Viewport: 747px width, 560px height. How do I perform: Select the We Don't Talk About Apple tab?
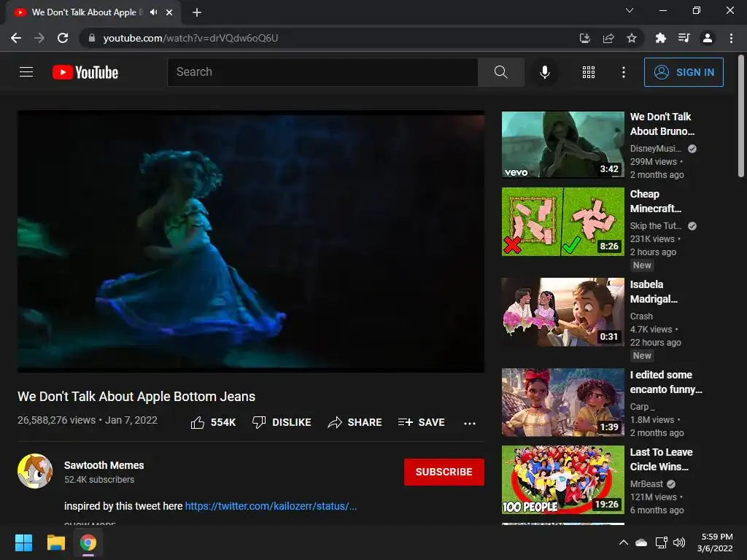tap(93, 12)
